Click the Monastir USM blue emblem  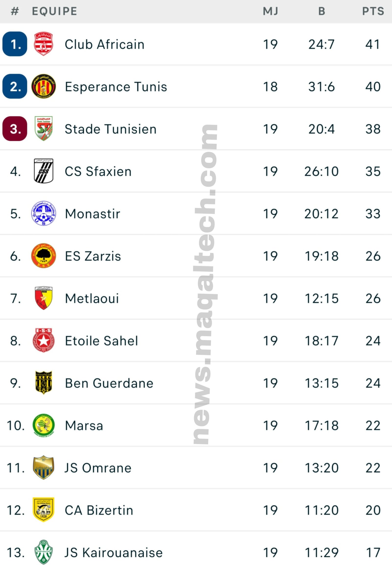click(x=43, y=213)
